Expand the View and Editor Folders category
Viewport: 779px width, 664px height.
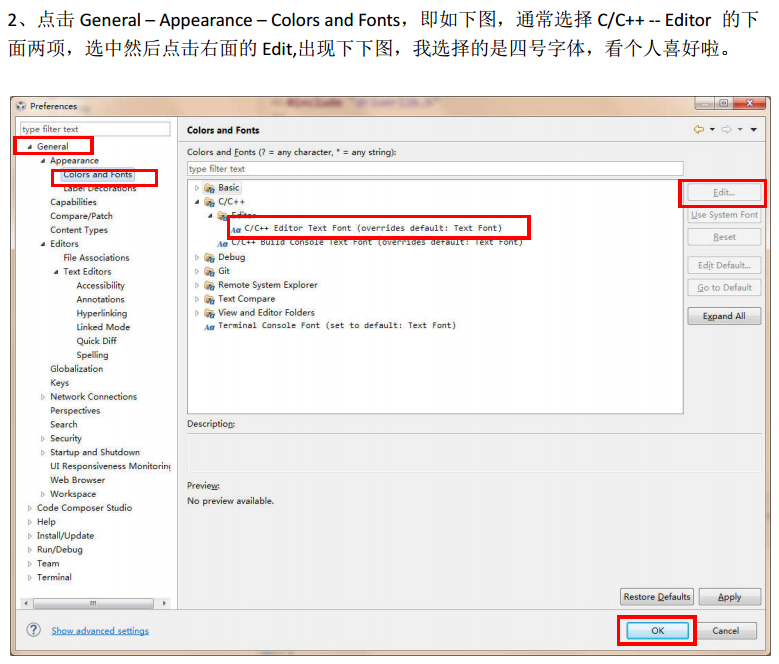[x=197, y=313]
